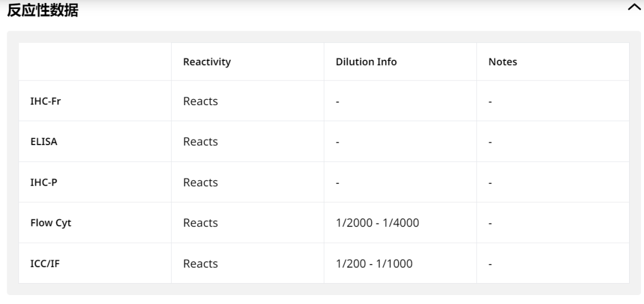Click the Reactivity column header

tap(206, 62)
